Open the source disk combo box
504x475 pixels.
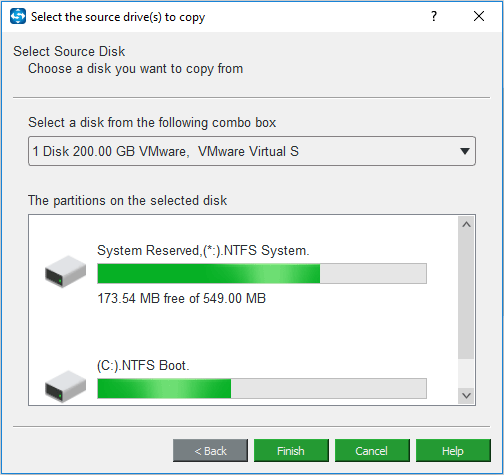pyautogui.click(x=252, y=151)
